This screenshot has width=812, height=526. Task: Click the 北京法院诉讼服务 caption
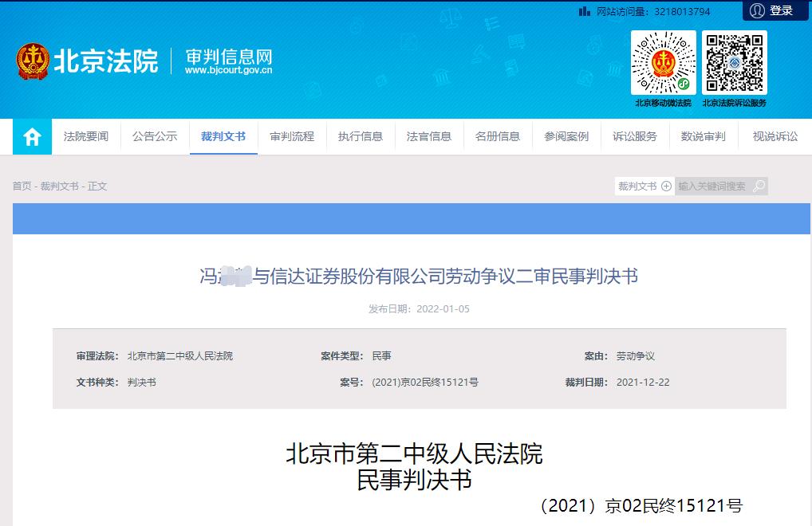[x=735, y=103]
